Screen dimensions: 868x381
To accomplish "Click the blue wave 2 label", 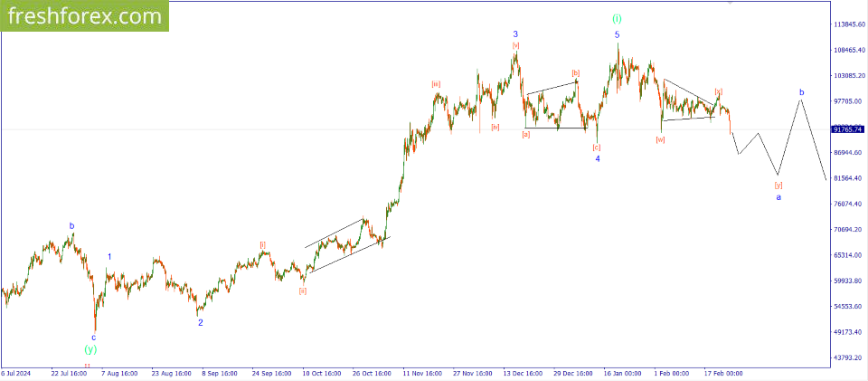I will (201, 322).
